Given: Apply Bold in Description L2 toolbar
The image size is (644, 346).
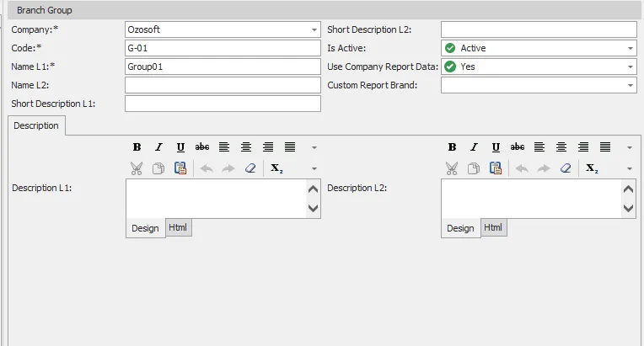Looking at the screenshot, I should pyautogui.click(x=452, y=146).
